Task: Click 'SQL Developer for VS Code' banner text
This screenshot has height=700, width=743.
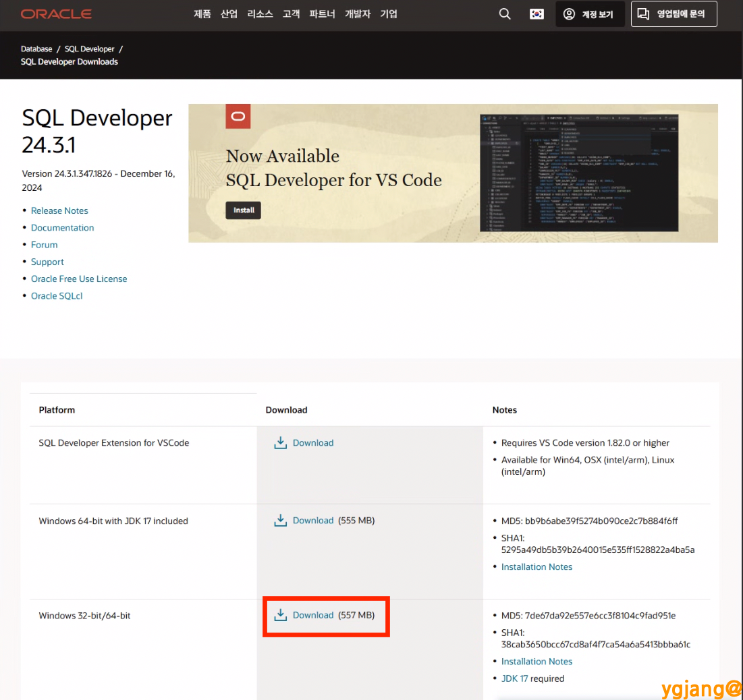Action: pos(333,180)
